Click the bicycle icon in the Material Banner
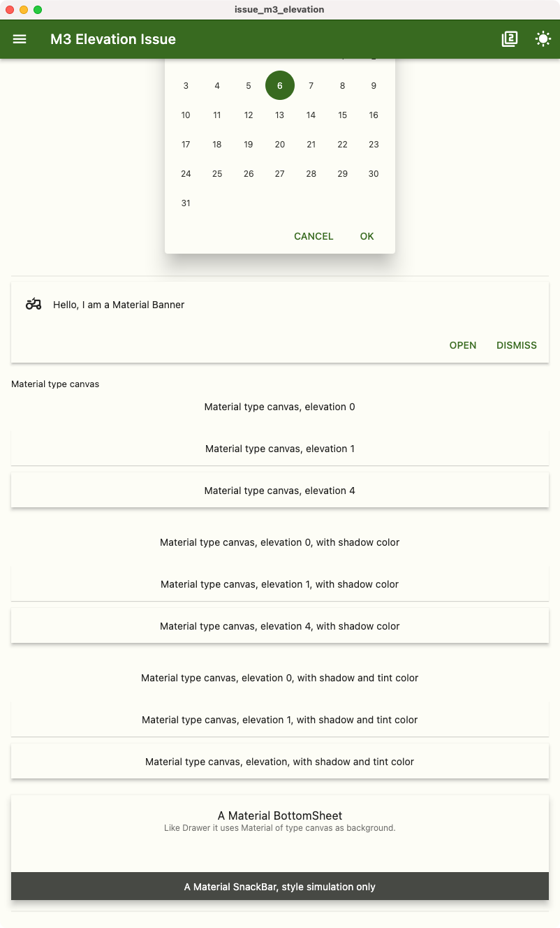 pyautogui.click(x=32, y=305)
